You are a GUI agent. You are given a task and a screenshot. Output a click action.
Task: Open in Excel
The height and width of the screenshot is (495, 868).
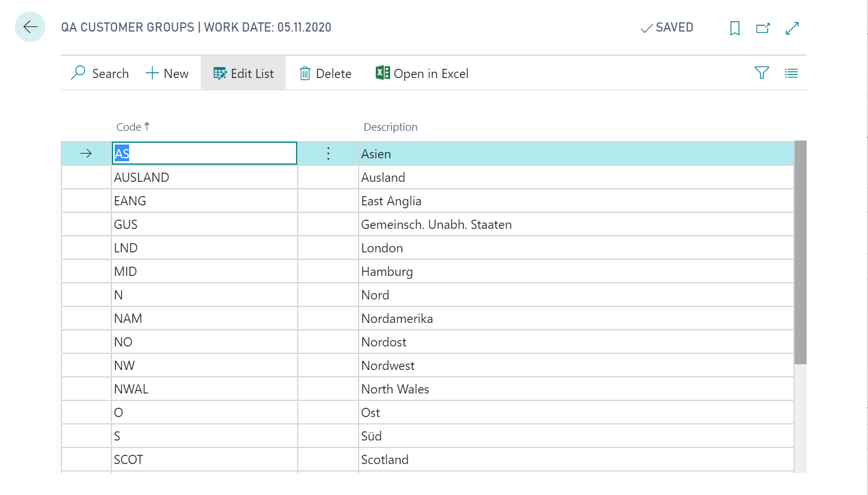coord(422,73)
